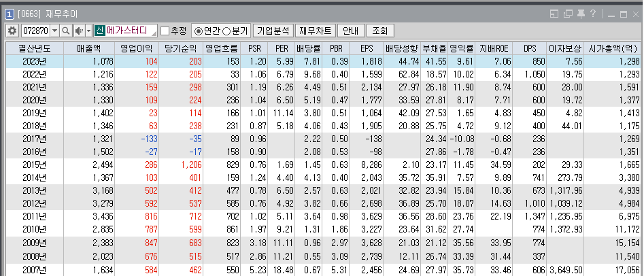644x276 pixels.
Task: Select the 2022년 row label
Action: [x=35, y=74]
